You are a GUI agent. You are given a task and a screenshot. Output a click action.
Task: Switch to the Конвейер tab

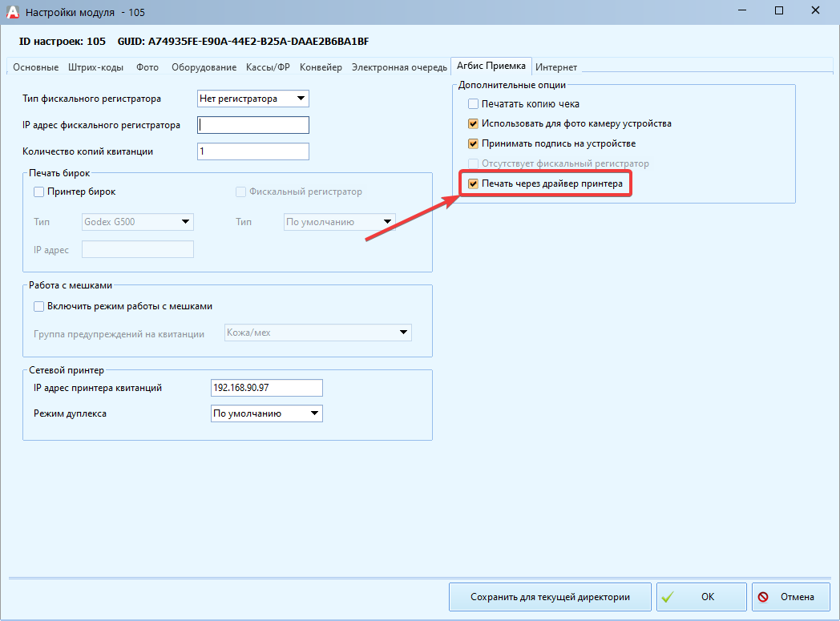(321, 67)
